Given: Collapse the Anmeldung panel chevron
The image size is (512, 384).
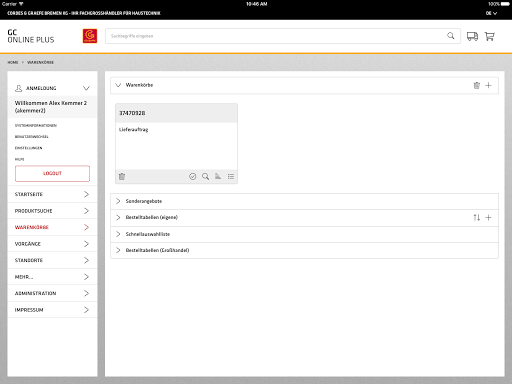Looking at the screenshot, I should click(x=86, y=88).
